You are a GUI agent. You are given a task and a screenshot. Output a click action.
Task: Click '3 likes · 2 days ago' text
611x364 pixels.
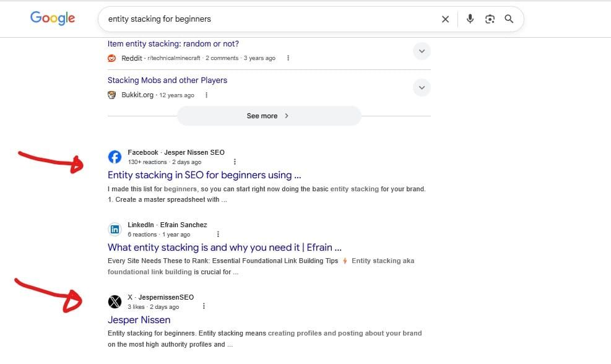pyautogui.click(x=153, y=307)
